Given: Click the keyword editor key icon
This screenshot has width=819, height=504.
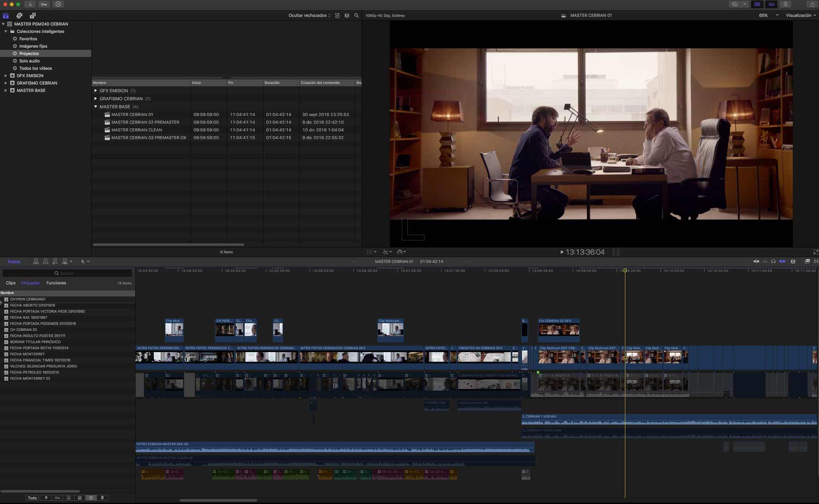Looking at the screenshot, I should [44, 4].
